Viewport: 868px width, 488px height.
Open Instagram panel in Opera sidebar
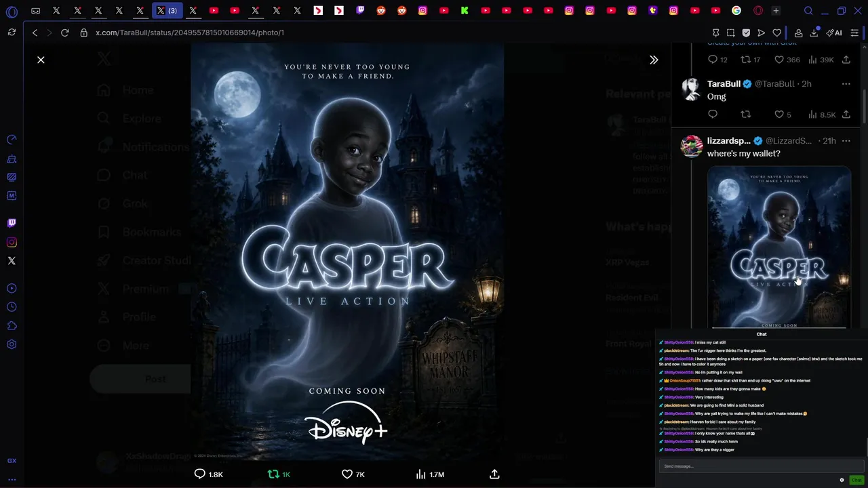coord(12,242)
